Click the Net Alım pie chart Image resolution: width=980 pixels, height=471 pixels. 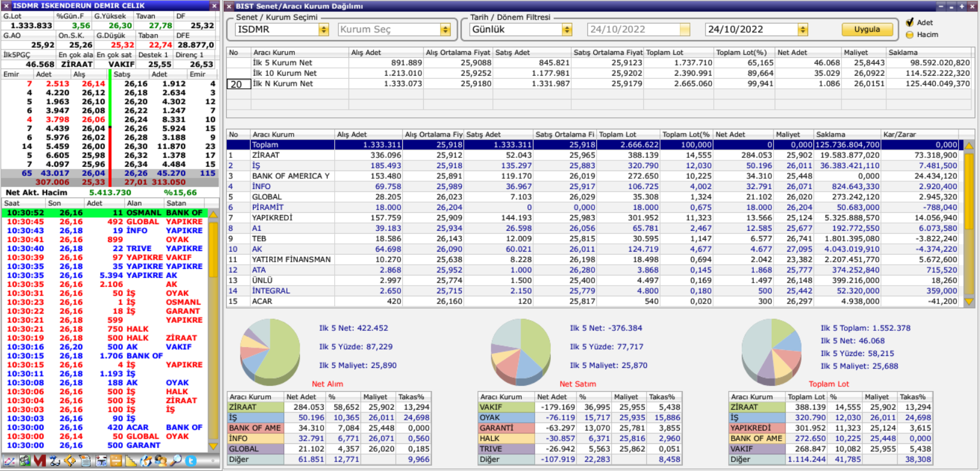coord(270,354)
